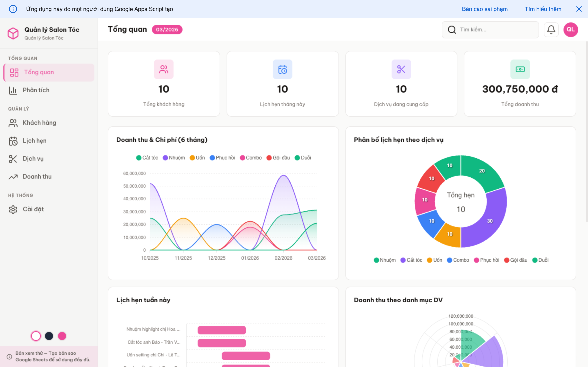Click the notification bell icon
This screenshot has height=367, width=588.
551,30
